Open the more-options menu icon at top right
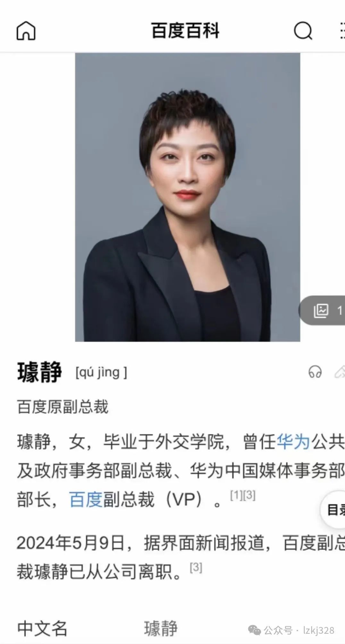This screenshot has height=644, width=345. click(x=342, y=31)
